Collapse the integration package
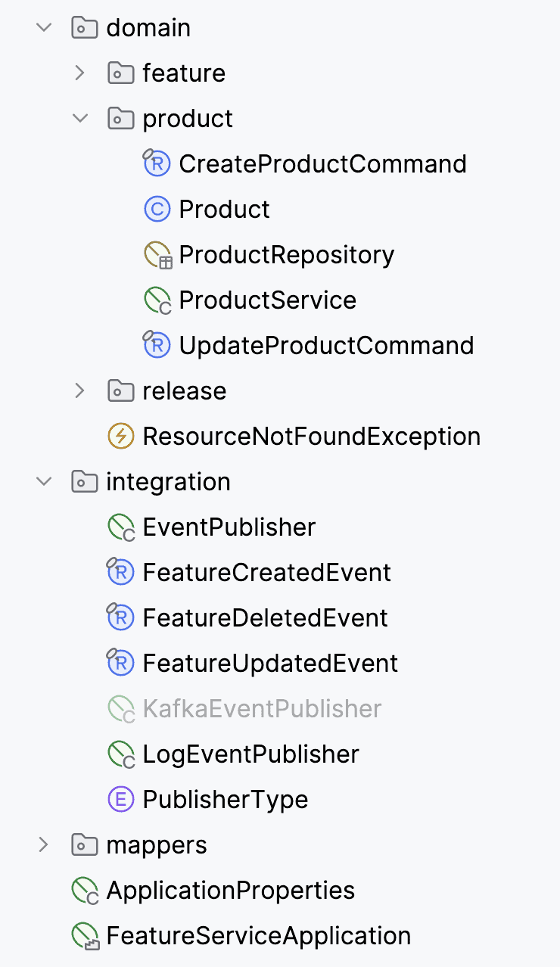This screenshot has width=560, height=967. tap(44, 482)
